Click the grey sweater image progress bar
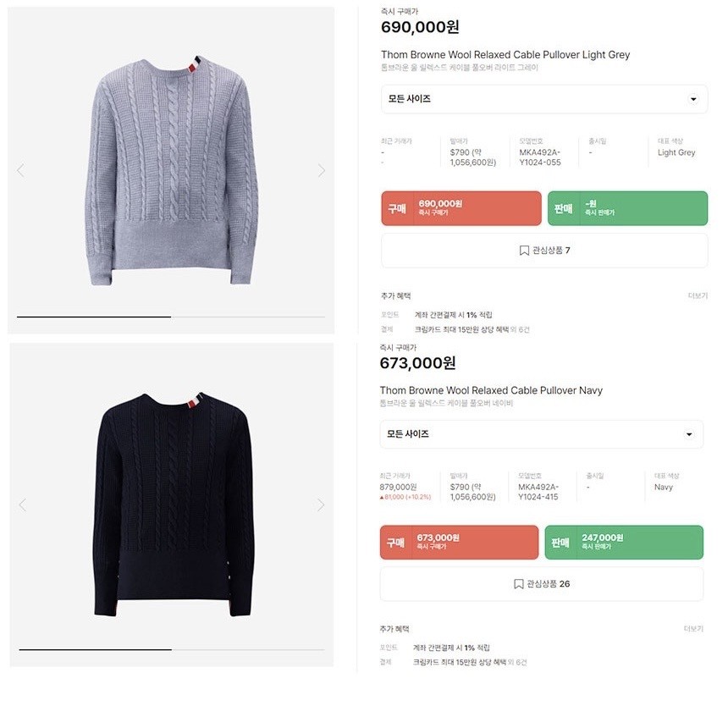 click(171, 317)
